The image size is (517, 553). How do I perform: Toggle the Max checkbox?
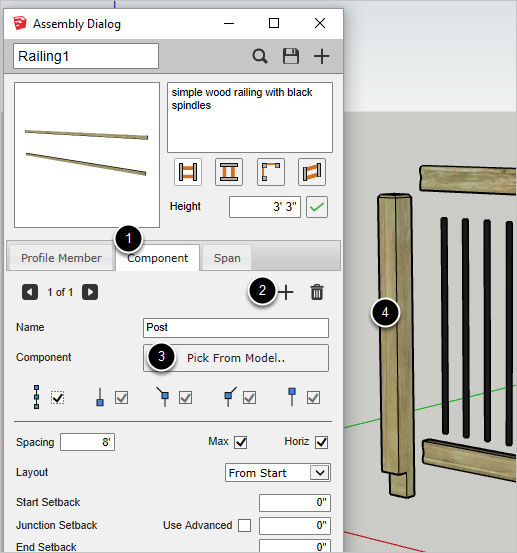(241, 442)
